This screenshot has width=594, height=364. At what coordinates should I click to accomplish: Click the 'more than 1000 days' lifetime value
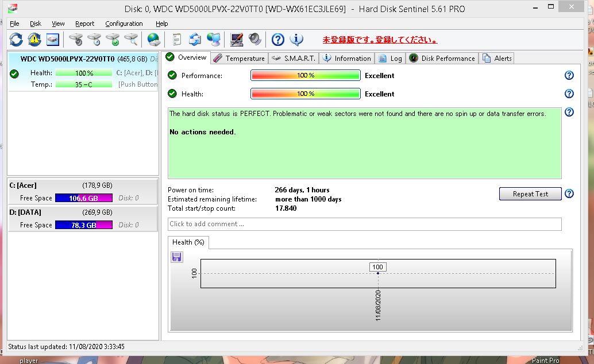[x=308, y=199]
